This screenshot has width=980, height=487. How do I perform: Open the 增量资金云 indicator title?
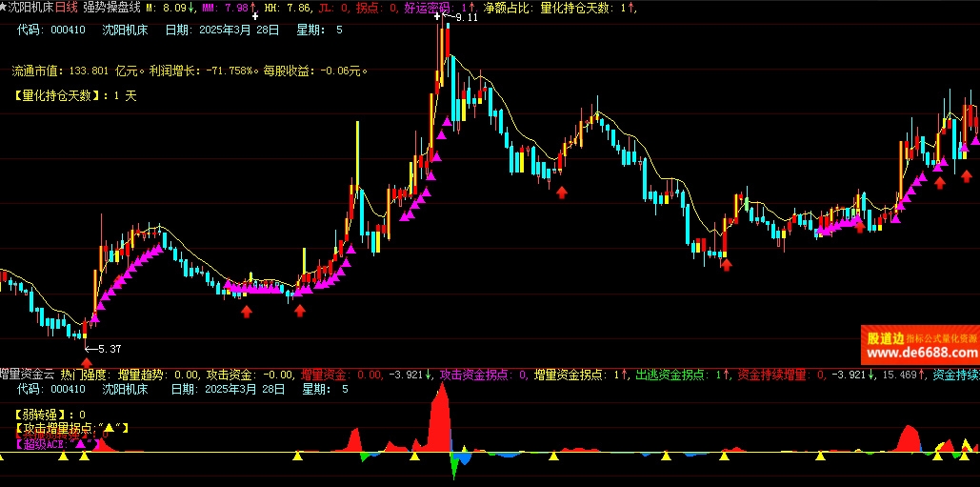coord(27,375)
